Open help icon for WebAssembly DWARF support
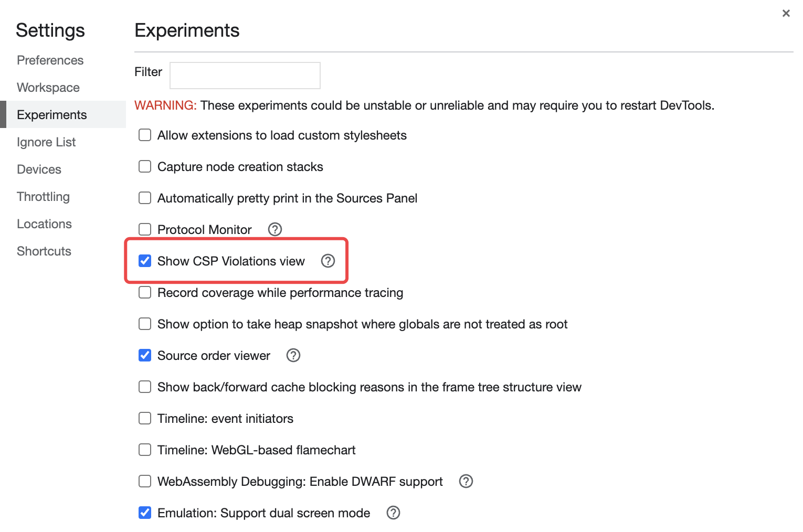This screenshot has width=803, height=532. 466,481
